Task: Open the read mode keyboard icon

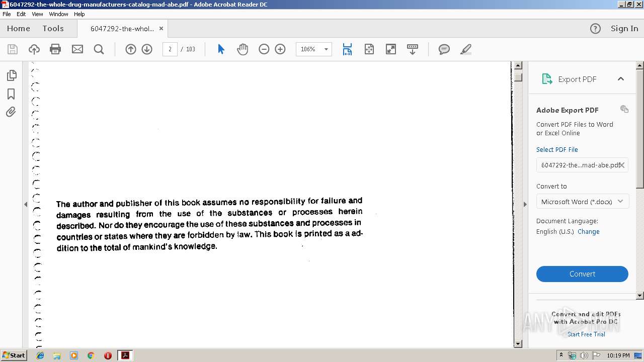Action: point(413,49)
